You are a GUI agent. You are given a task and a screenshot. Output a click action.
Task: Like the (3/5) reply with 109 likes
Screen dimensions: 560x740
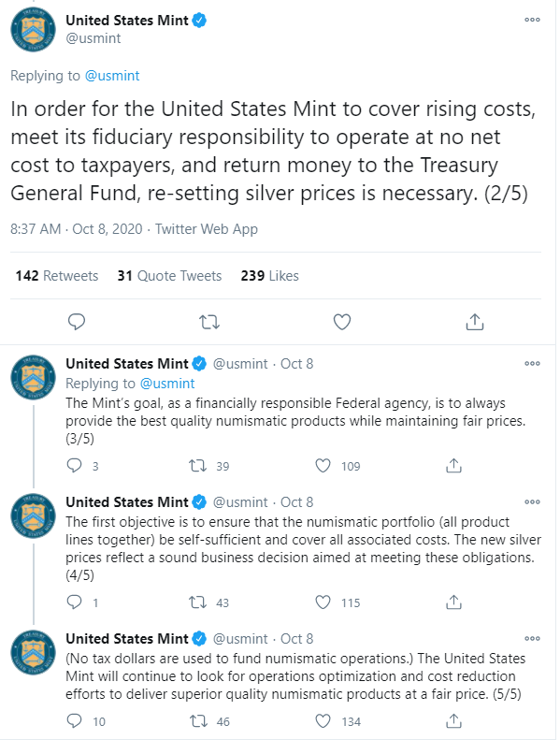[323, 466]
